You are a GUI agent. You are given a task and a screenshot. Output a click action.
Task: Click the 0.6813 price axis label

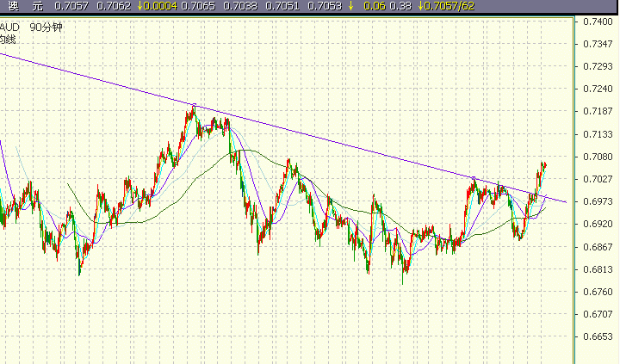(598, 269)
